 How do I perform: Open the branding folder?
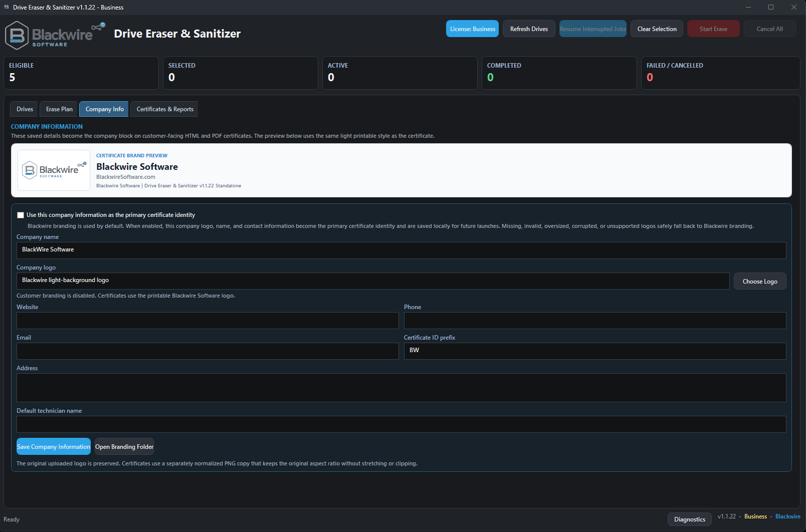(x=124, y=447)
